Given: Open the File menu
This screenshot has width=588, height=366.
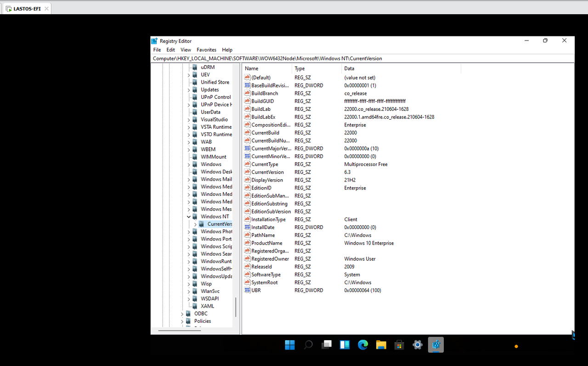Looking at the screenshot, I should coord(157,50).
